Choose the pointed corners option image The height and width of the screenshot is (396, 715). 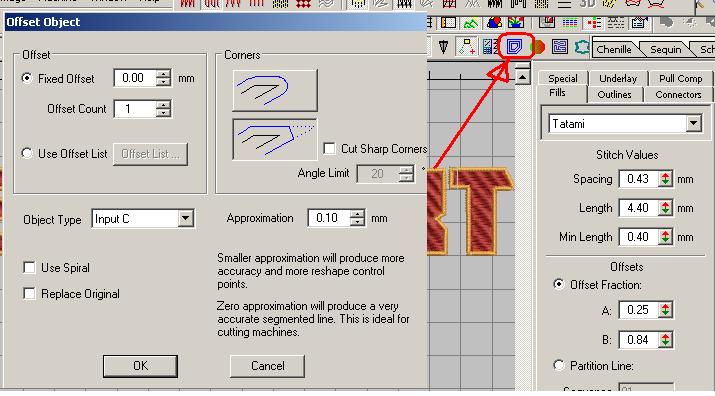[275, 139]
